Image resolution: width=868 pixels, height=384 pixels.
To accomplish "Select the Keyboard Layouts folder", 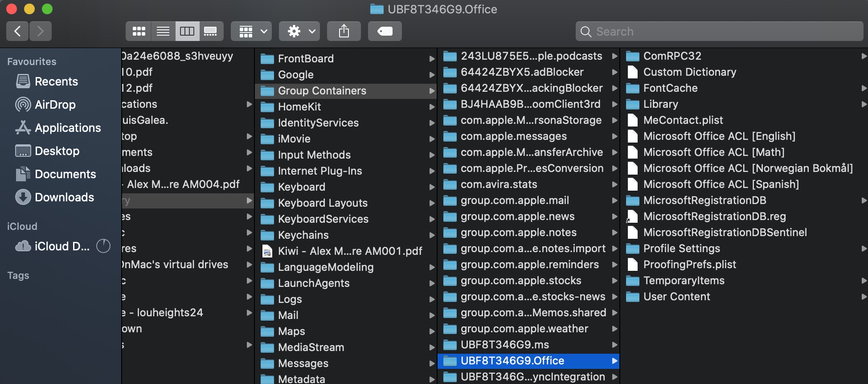I will coord(345,203).
